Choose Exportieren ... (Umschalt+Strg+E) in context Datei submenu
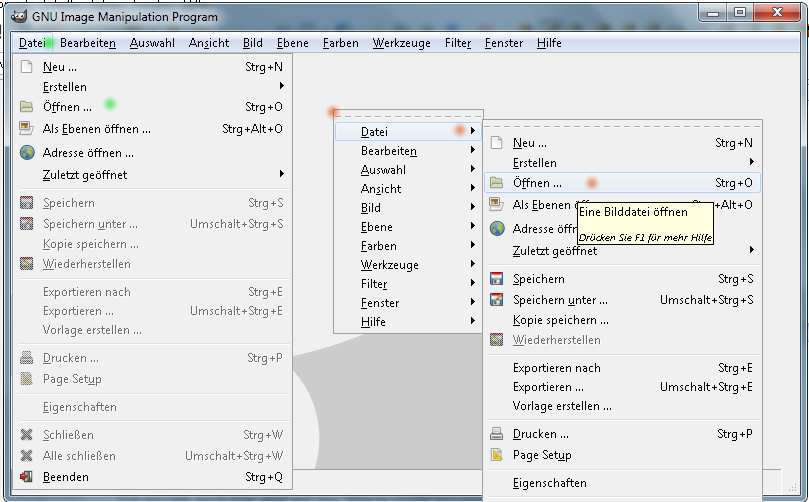 tap(623, 387)
